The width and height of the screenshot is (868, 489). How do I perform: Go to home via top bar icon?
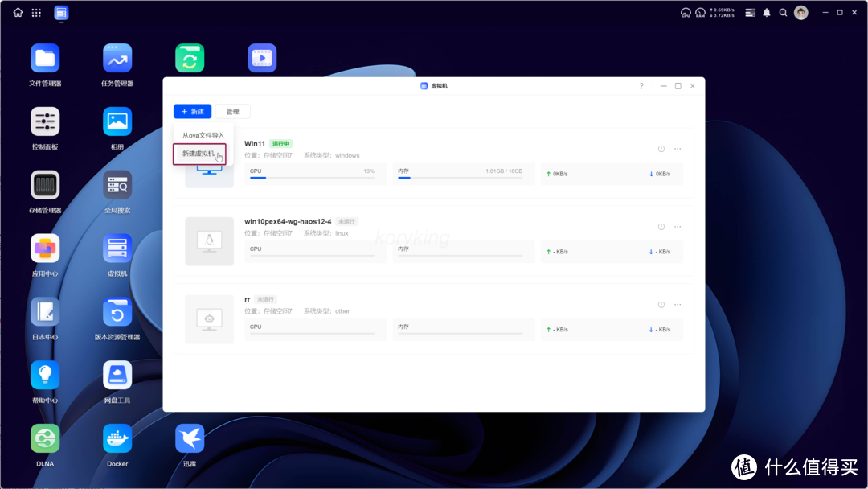coord(18,12)
